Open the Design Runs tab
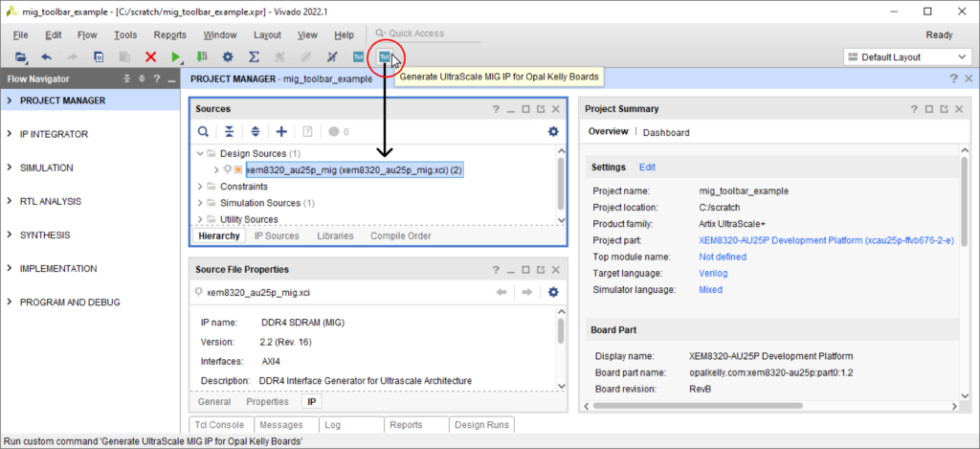The width and height of the screenshot is (980, 449). (x=481, y=425)
